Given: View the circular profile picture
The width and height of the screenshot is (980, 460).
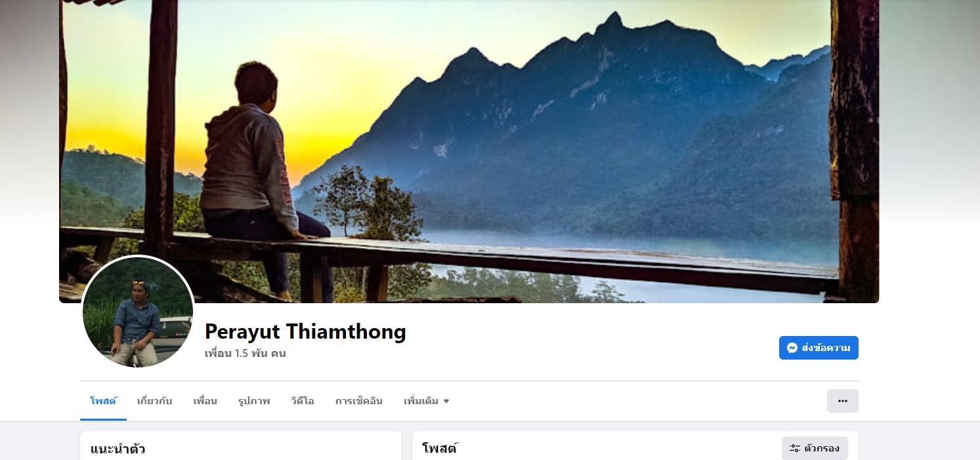Looking at the screenshot, I should (x=138, y=312).
